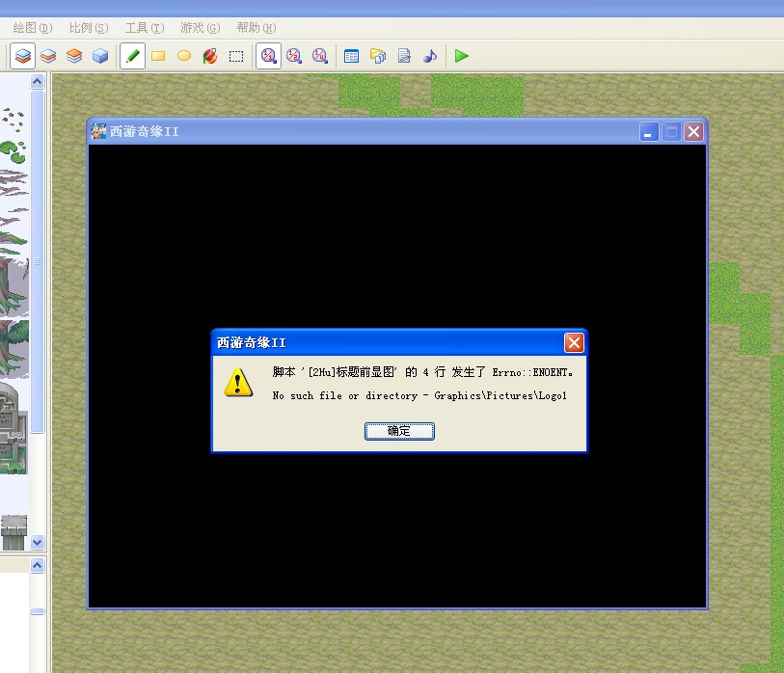This screenshot has height=673, width=784.
Task: Select the lily pad tile in tileset
Action: pos(14,152)
